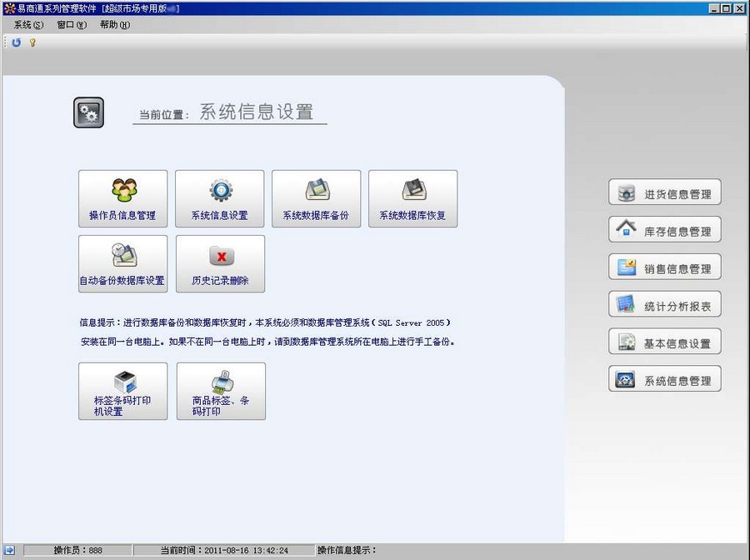The height and width of the screenshot is (560, 750).
Task: Open the 窗口(W) menu
Action: point(72,25)
